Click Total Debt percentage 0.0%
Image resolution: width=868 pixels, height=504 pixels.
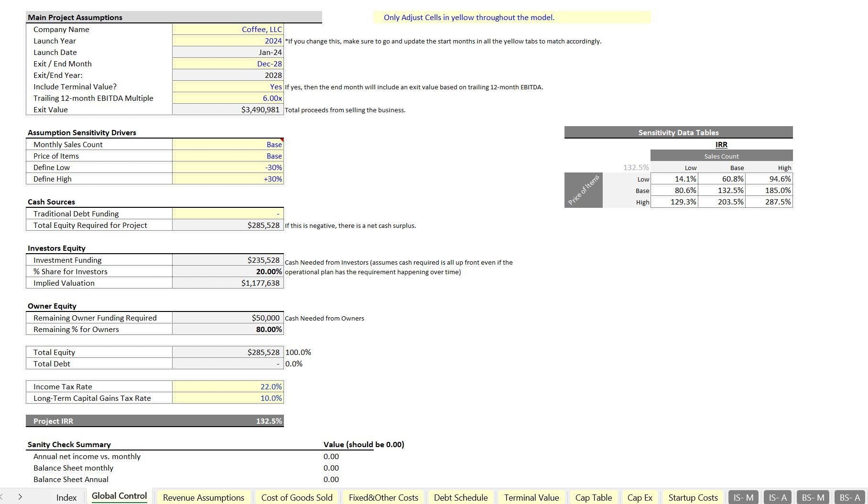294,364
